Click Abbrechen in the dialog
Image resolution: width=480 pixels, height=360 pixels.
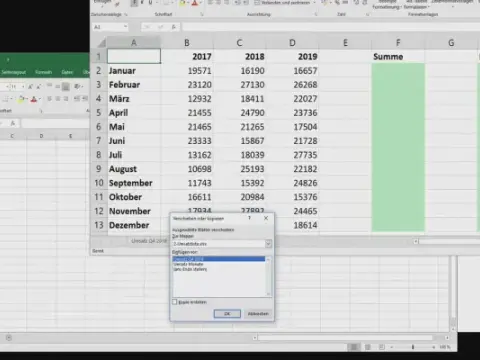click(x=258, y=314)
